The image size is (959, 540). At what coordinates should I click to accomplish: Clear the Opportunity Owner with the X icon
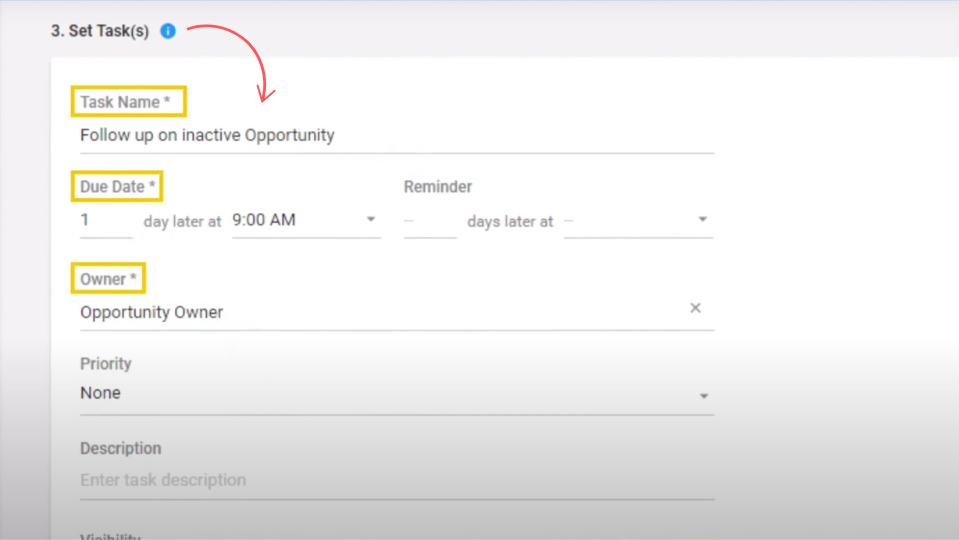pyautogui.click(x=695, y=308)
